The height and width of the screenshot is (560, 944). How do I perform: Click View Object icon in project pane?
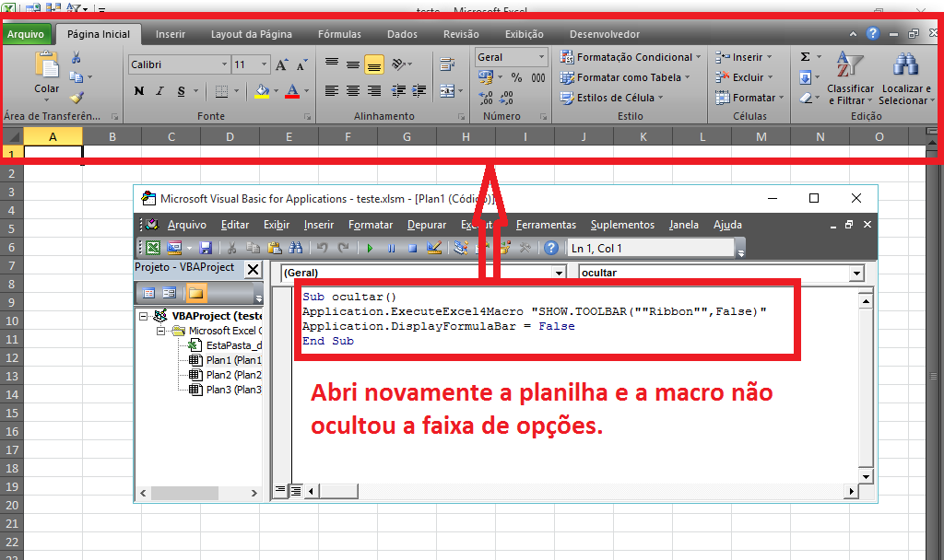coord(170,293)
